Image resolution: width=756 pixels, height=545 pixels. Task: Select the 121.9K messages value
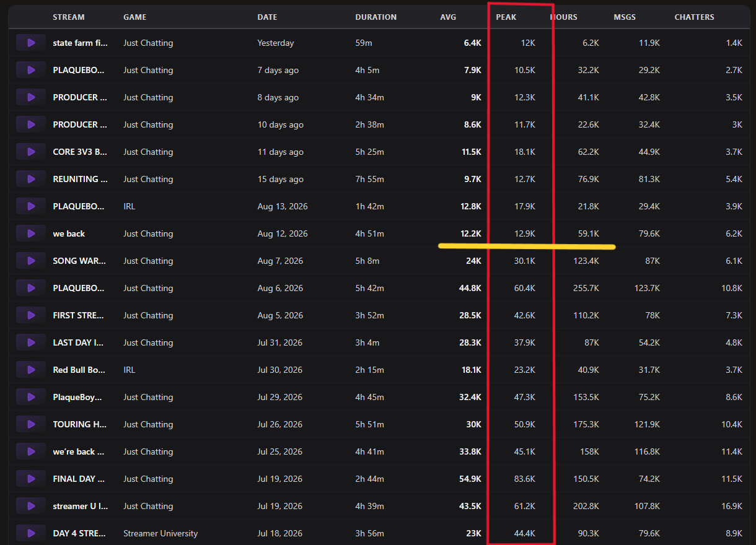[647, 424]
